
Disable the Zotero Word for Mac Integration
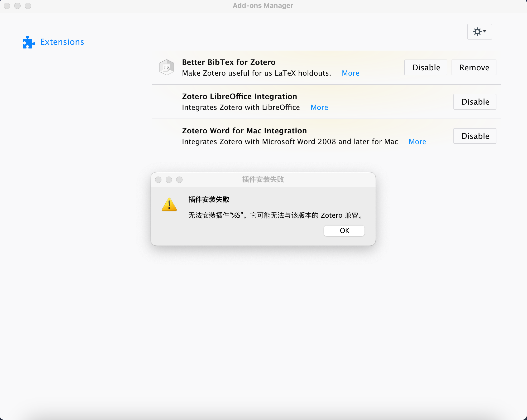[x=475, y=136]
